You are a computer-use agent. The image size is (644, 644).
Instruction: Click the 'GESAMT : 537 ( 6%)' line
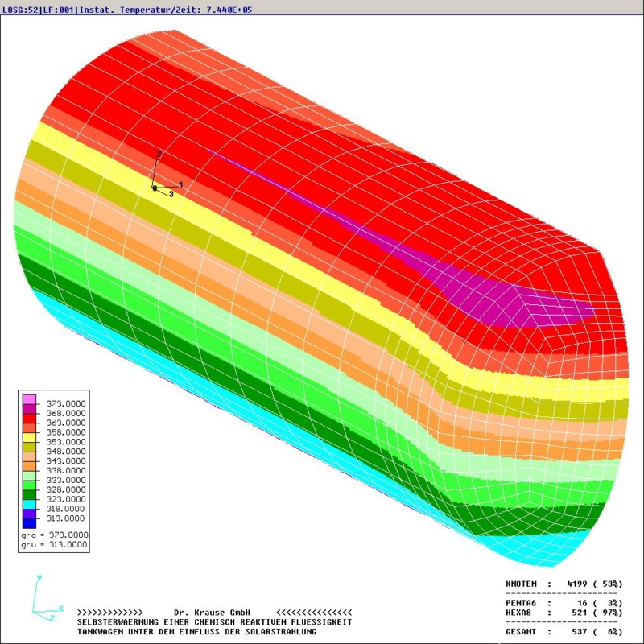point(564,631)
